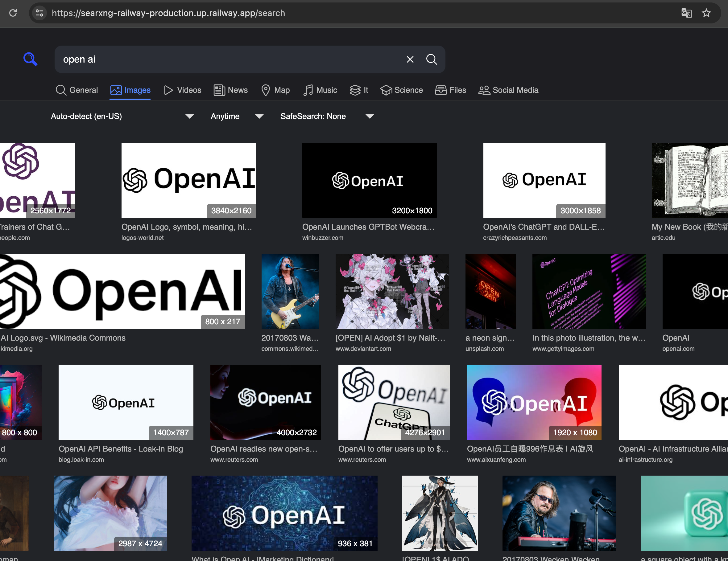
Task: Click "OpenAI readies new open-s…" title
Action: (264, 449)
